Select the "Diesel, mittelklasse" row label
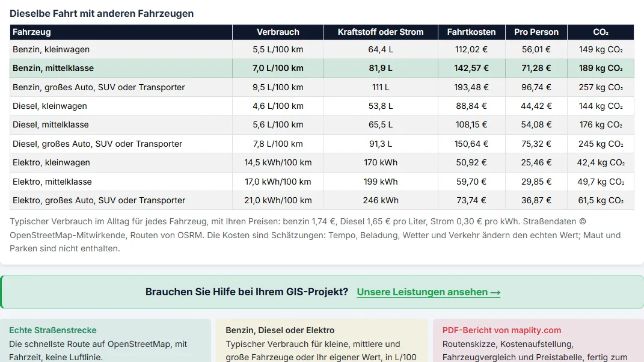644x362 pixels. (x=51, y=124)
